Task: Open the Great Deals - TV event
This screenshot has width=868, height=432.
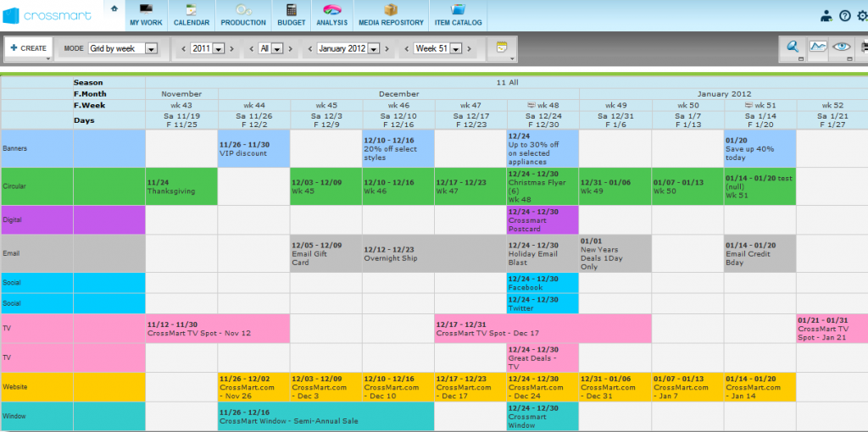Action: click(543, 357)
